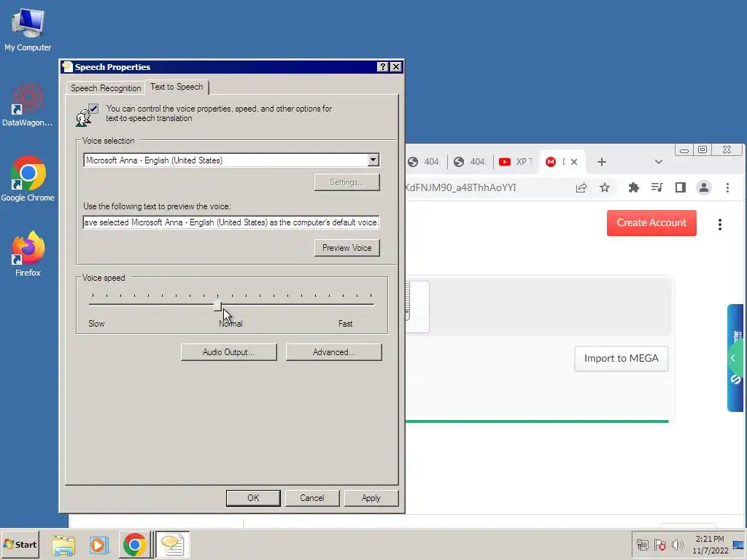The image size is (747, 560).
Task: Click the share page icon in Chrome
Action: (581, 187)
